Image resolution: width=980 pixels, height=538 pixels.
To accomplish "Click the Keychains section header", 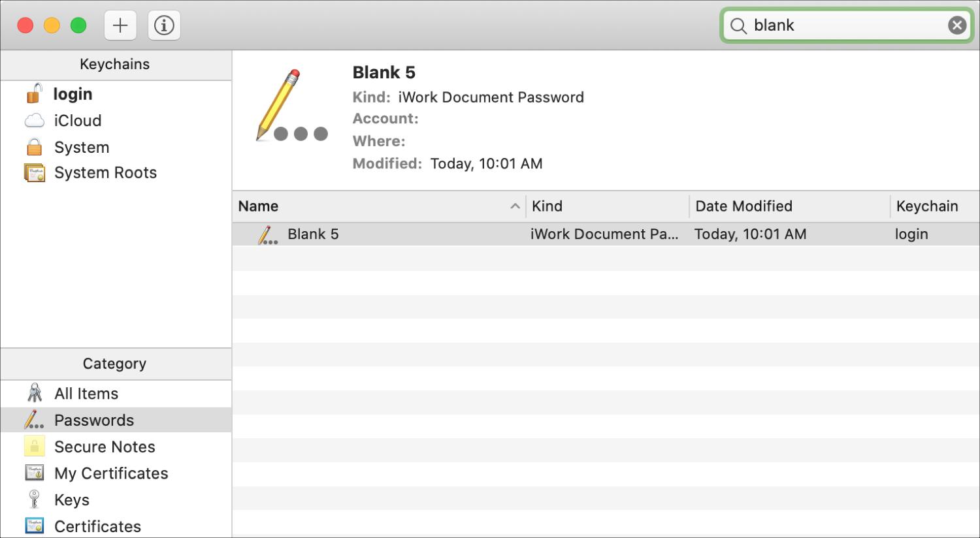I will (115, 64).
